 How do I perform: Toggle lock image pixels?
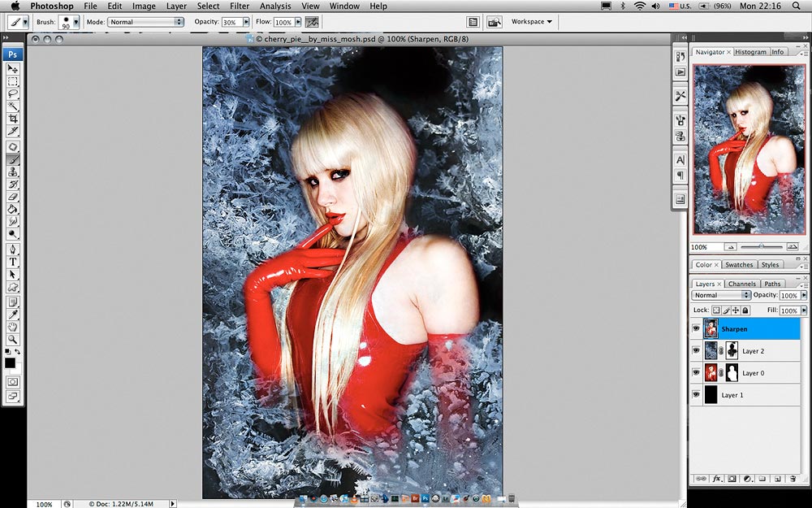pyautogui.click(x=726, y=310)
